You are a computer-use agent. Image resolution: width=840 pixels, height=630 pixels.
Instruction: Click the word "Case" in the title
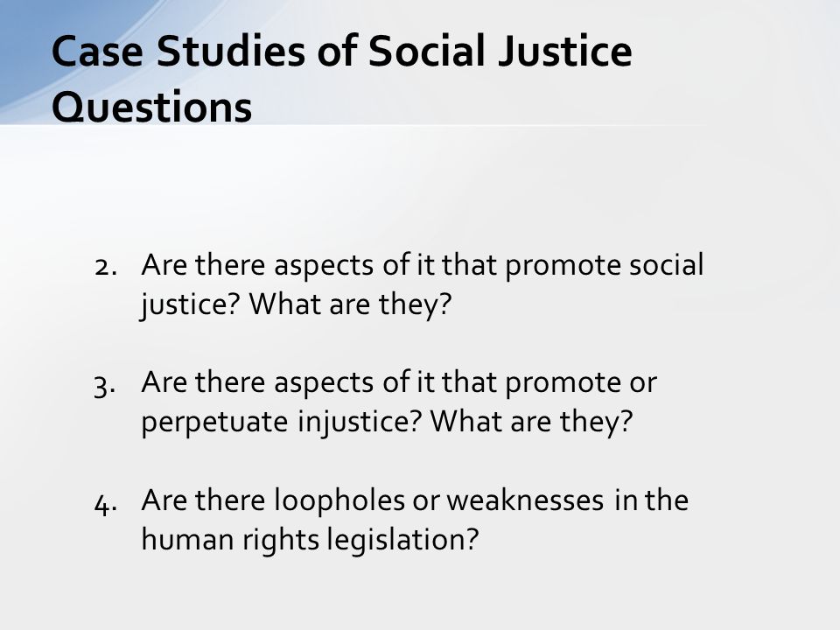click(97, 52)
